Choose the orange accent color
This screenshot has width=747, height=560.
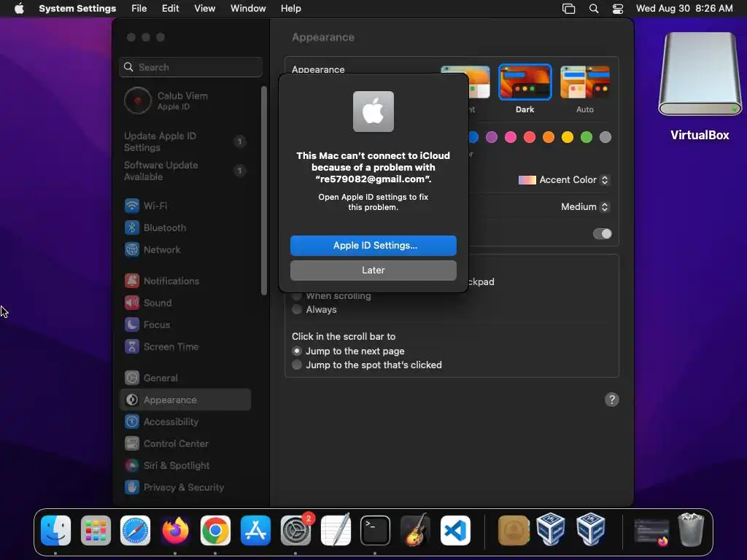tap(549, 137)
